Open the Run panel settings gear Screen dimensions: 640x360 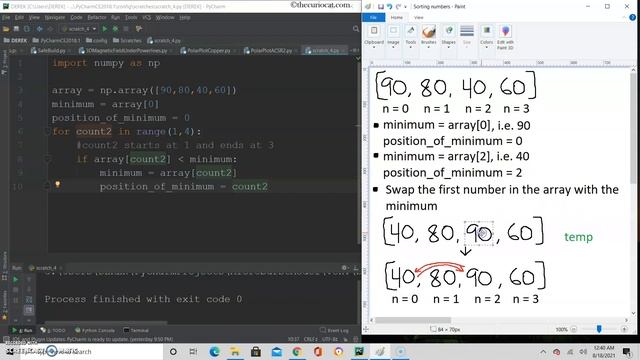tap(344, 268)
